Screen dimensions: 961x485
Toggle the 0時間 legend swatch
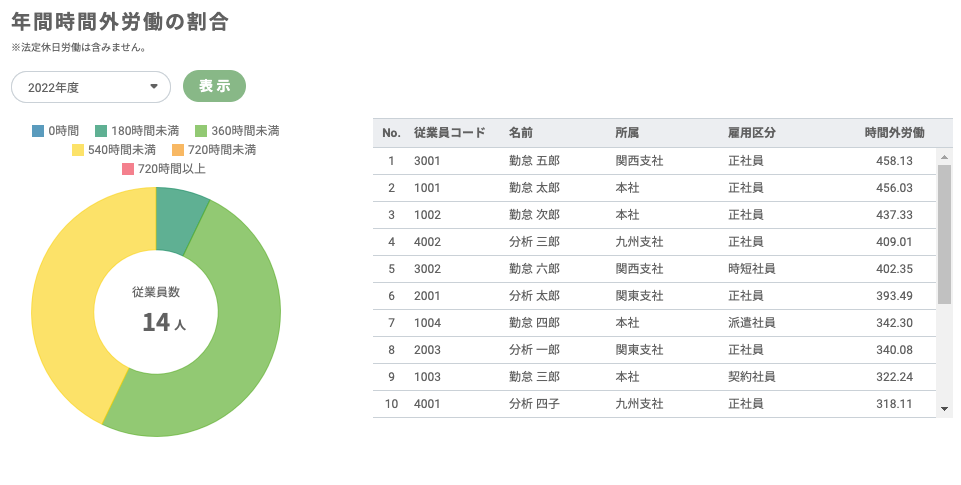[38, 131]
